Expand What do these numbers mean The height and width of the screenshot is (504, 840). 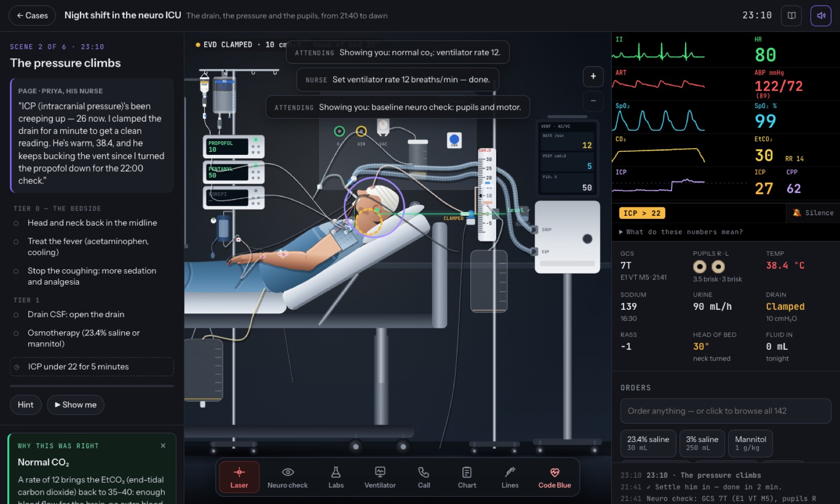(x=681, y=232)
